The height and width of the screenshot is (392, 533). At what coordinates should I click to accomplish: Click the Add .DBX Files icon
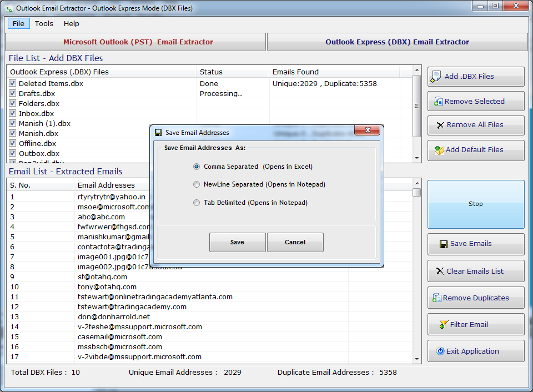pos(435,76)
